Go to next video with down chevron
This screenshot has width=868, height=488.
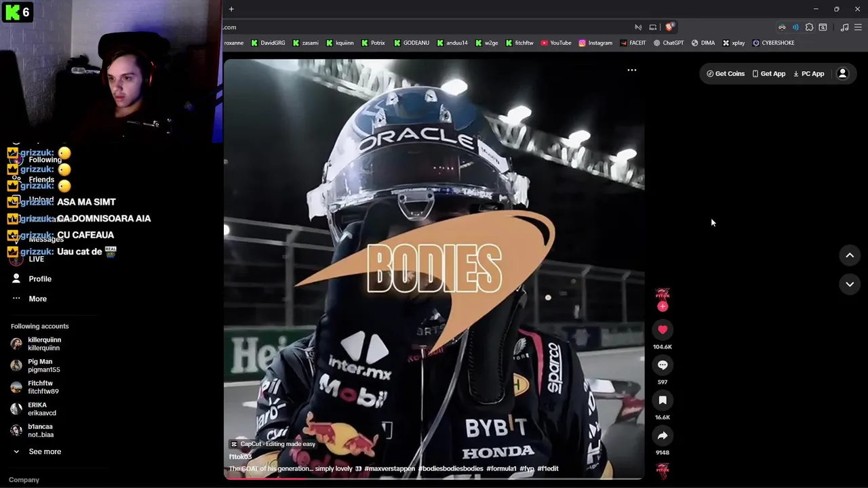point(850,284)
